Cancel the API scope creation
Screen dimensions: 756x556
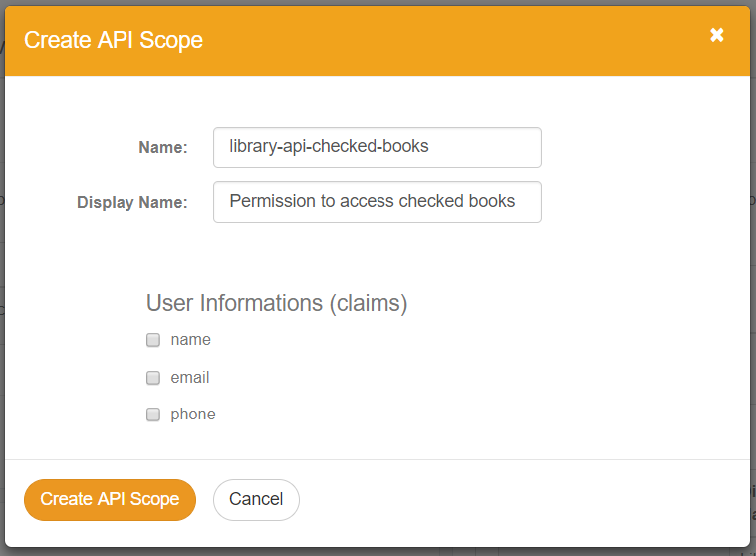[256, 500]
